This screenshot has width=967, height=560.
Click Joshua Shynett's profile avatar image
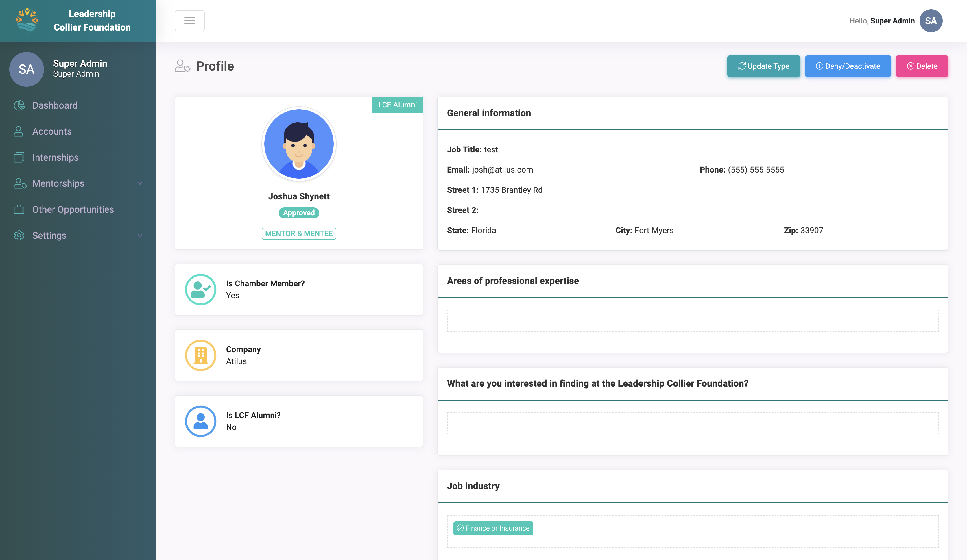pyautogui.click(x=298, y=144)
